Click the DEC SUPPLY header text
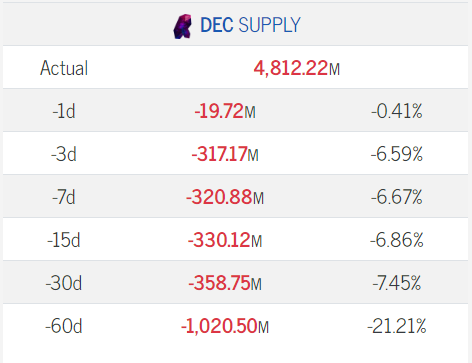Screen dimensions: 472x363 tap(250, 25)
